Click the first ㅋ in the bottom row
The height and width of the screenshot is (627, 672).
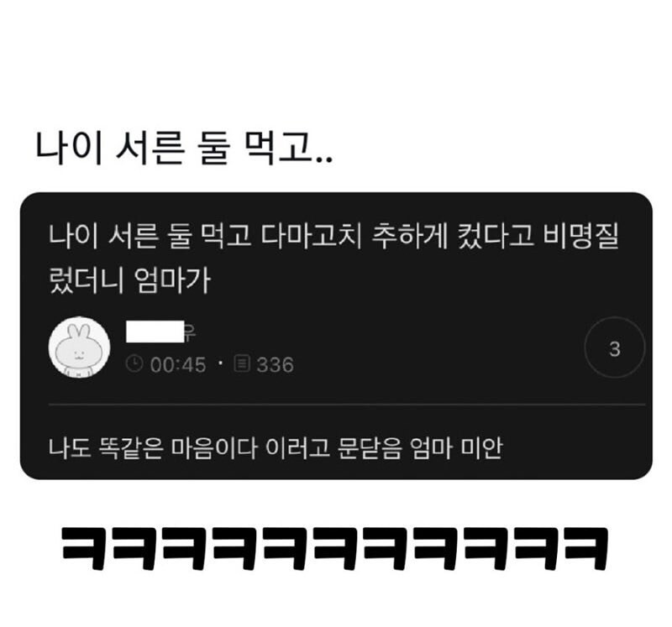coord(85,549)
